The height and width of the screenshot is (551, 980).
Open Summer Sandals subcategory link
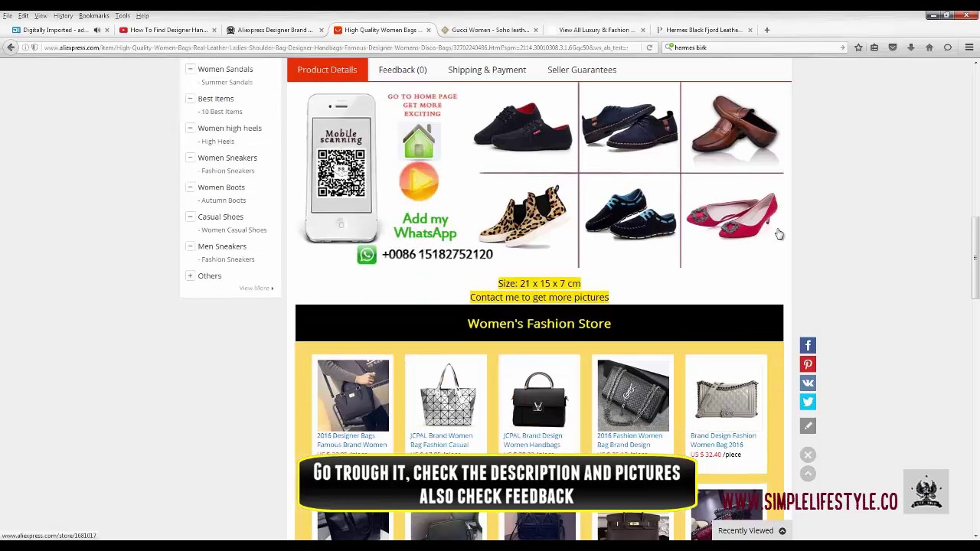[227, 83]
